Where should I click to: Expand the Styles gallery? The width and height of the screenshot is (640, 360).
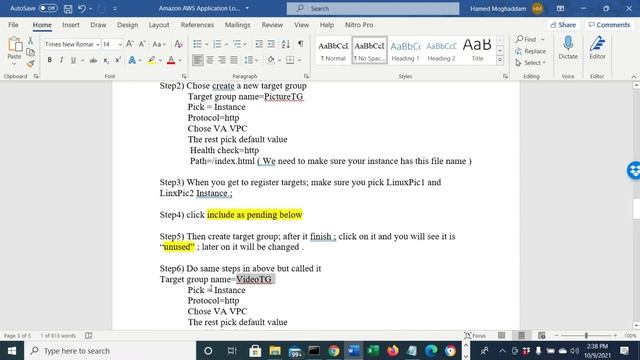click(500, 60)
